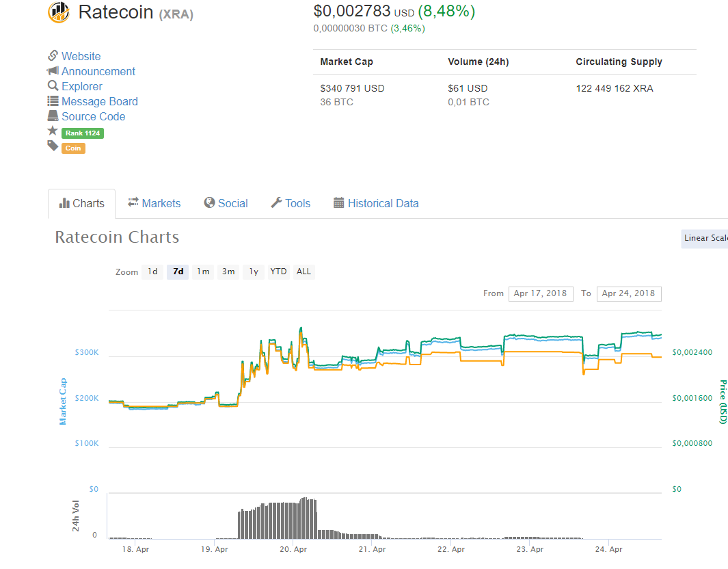Screen dimensions: 728x569
Task: Click the 0,00000030 BTC price text
Action: pos(351,28)
